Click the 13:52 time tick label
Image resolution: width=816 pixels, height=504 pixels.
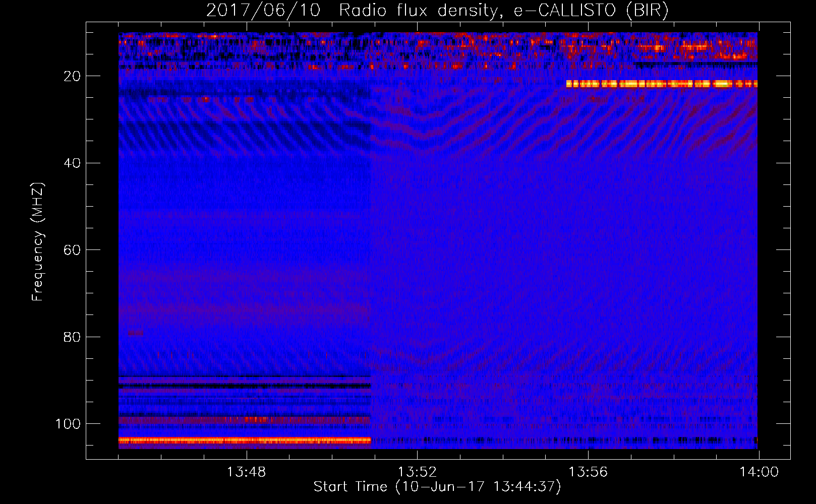coord(417,472)
